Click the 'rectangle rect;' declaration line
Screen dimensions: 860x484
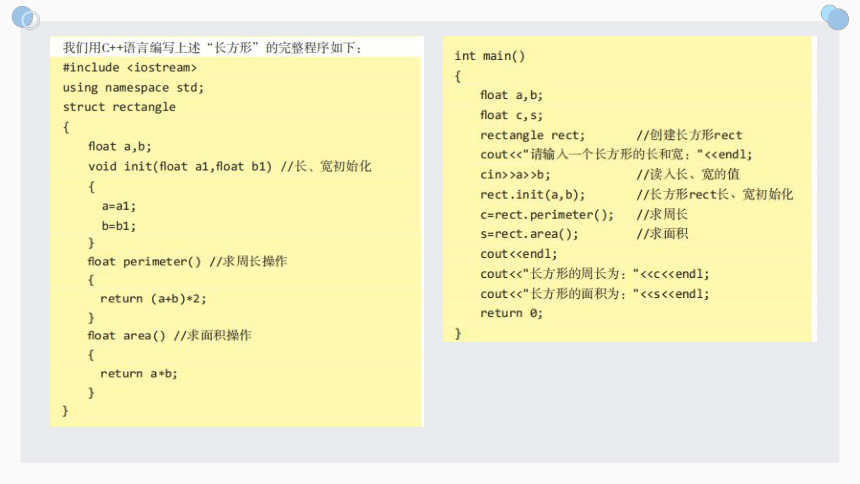[x=533, y=135]
